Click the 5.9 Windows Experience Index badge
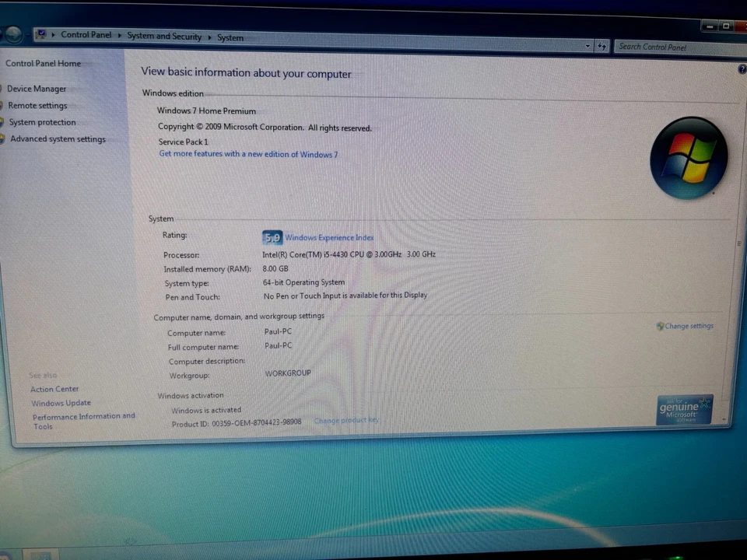 tap(272, 237)
